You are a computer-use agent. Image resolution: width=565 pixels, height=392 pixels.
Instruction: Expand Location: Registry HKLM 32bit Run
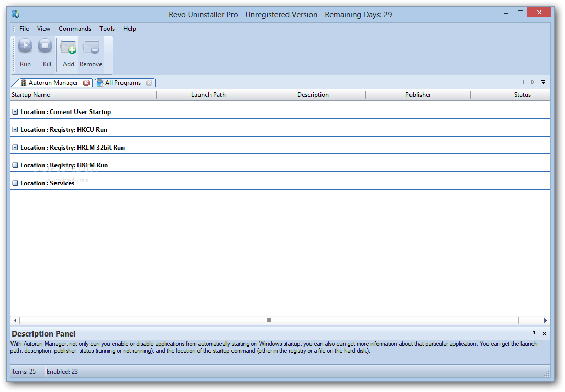tap(15, 148)
